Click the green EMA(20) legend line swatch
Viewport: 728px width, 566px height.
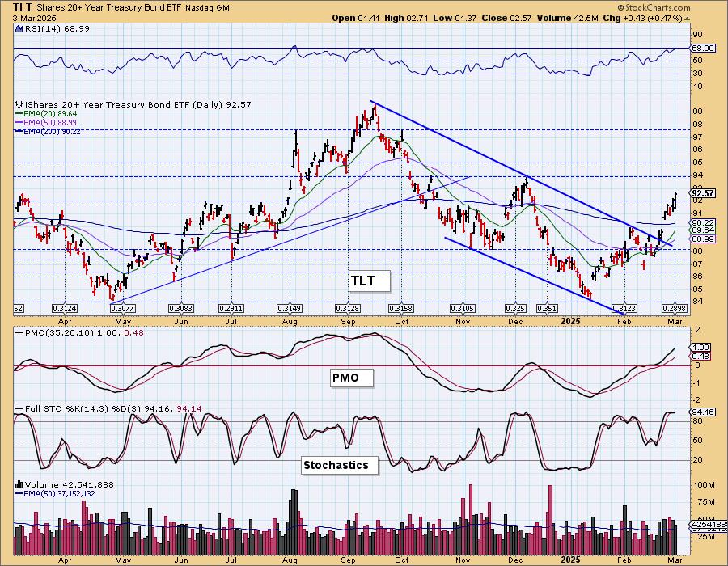(x=19, y=114)
